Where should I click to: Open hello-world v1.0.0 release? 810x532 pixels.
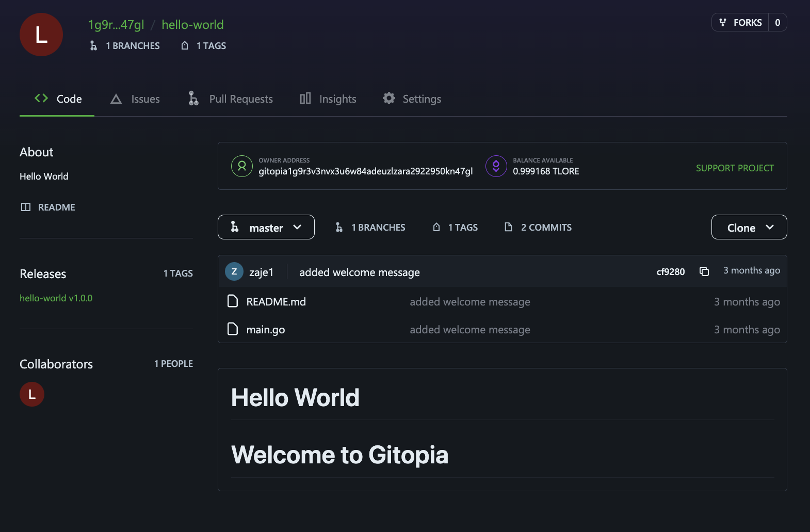(56, 298)
